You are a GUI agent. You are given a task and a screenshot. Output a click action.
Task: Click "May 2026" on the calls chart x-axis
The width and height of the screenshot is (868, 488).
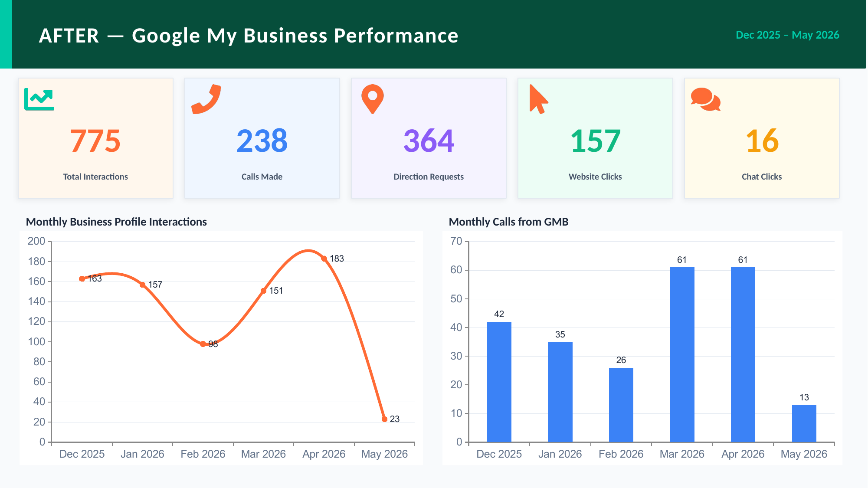pos(804,454)
